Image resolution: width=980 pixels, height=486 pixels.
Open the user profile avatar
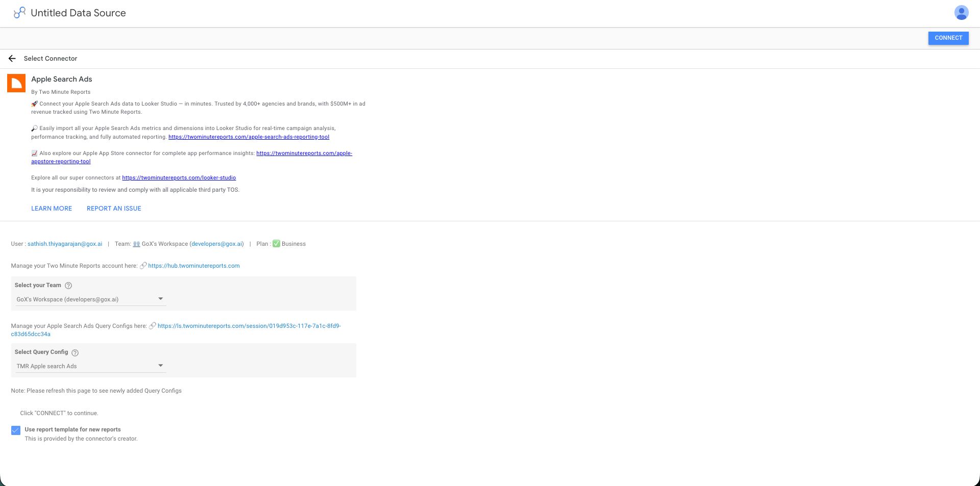click(x=961, y=12)
